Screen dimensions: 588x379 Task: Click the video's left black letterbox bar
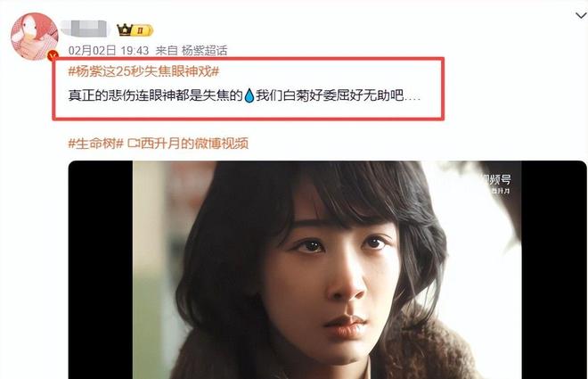tap(101, 270)
